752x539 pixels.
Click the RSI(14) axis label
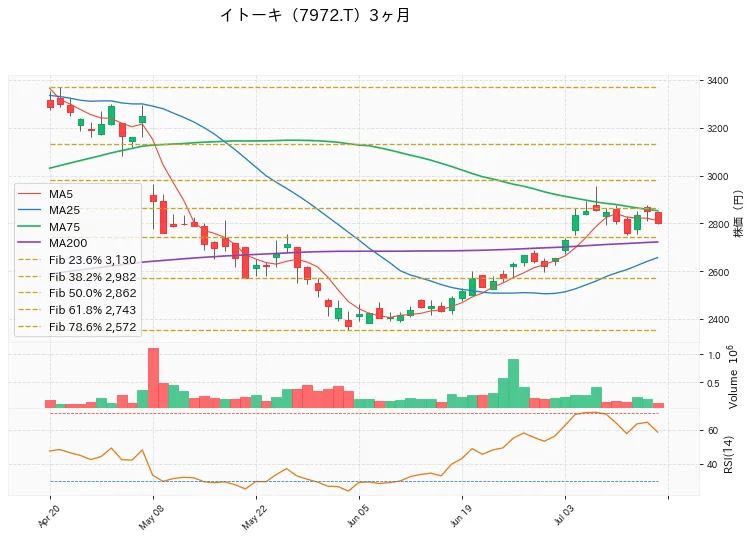[728, 454]
